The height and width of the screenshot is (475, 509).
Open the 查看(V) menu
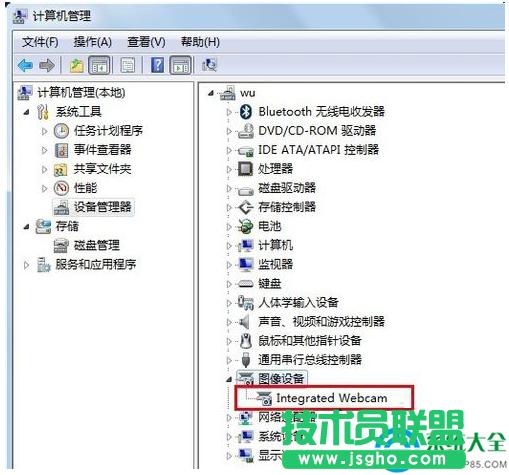click(146, 42)
